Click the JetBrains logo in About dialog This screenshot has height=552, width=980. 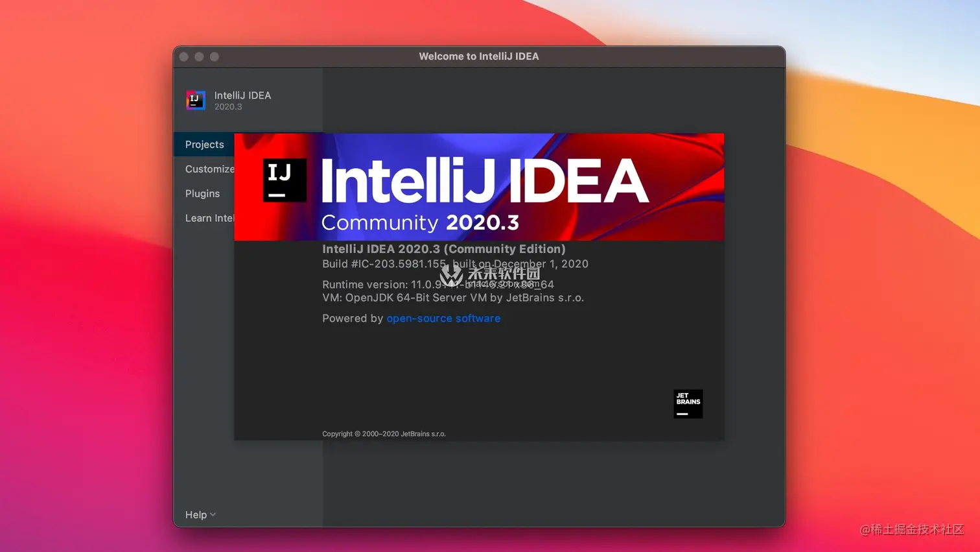[x=688, y=404]
